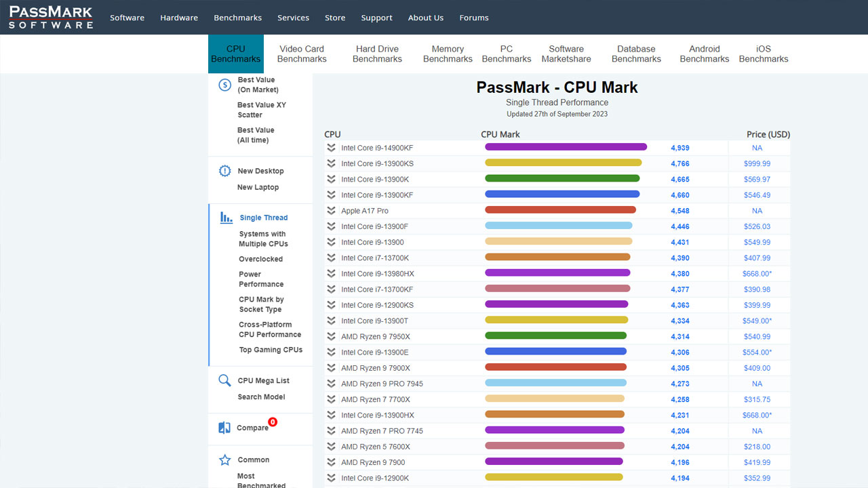Open the Hard Drive Benchmarks tab
Viewport: 868px width, 488px height.
coord(377,54)
